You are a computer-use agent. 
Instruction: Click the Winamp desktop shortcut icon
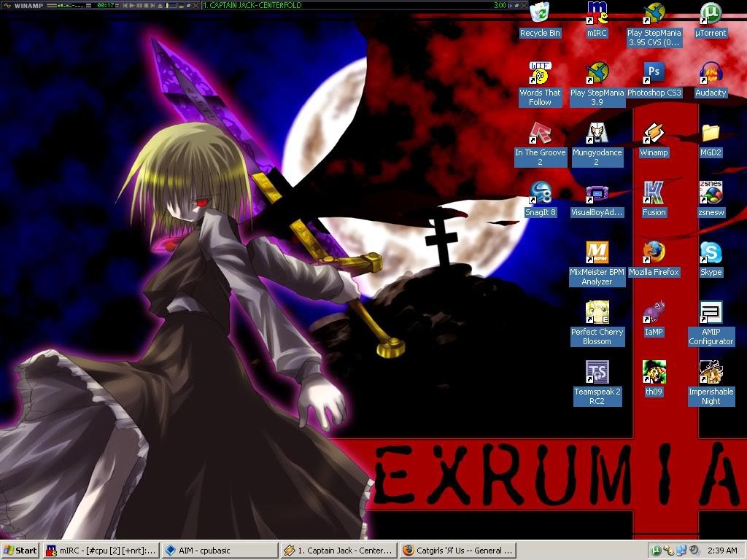tap(654, 141)
